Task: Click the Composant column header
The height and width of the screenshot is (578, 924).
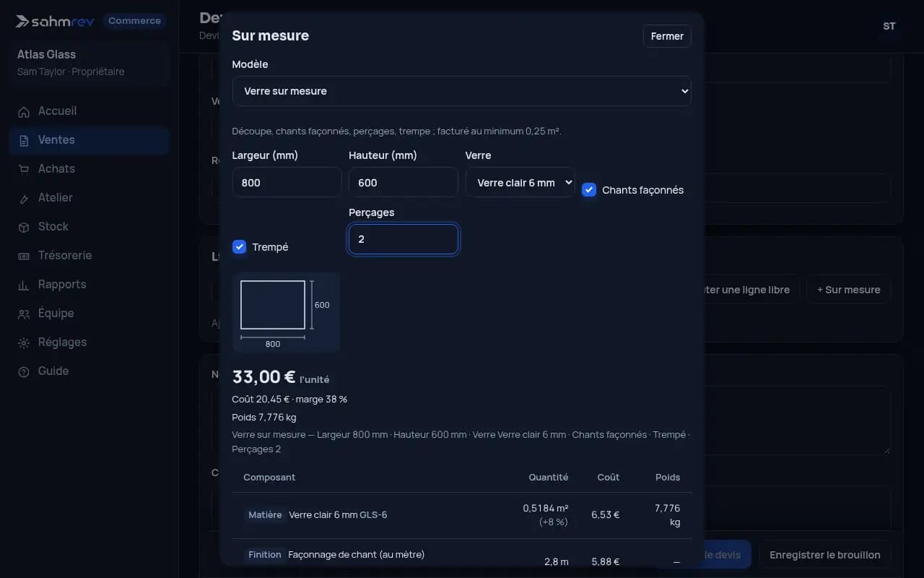Action: point(269,477)
